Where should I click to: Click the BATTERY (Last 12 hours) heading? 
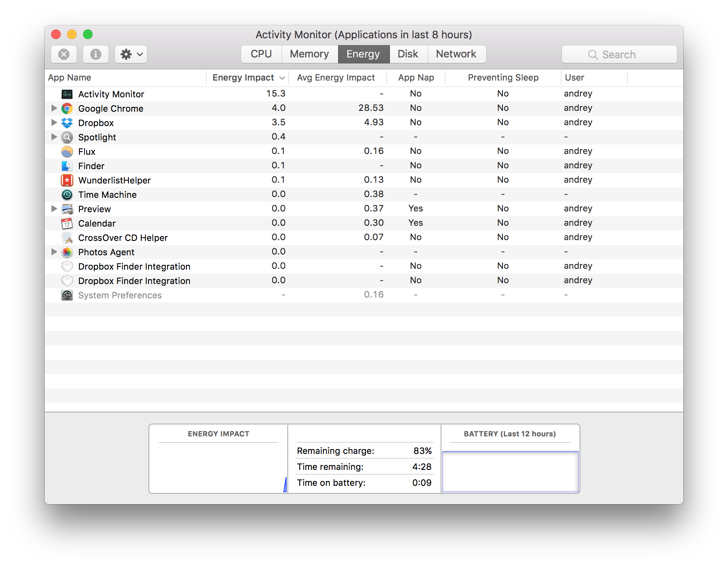510,434
